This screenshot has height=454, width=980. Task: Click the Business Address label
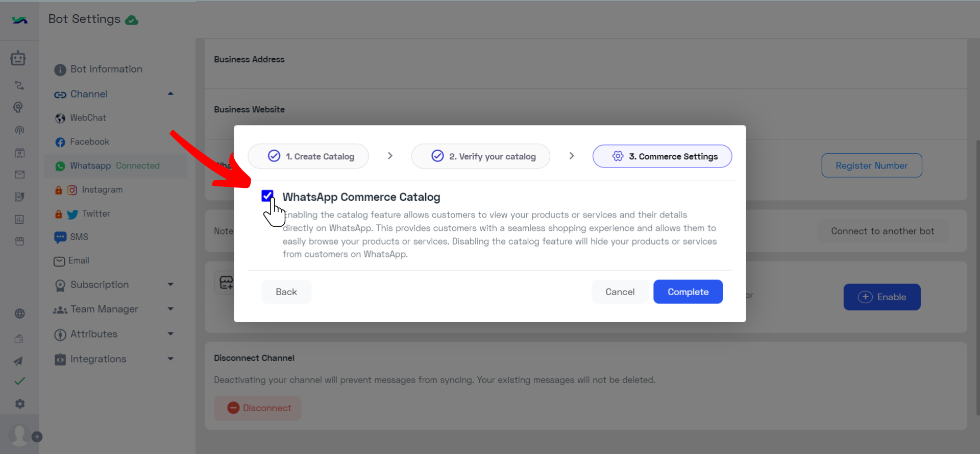249,59
